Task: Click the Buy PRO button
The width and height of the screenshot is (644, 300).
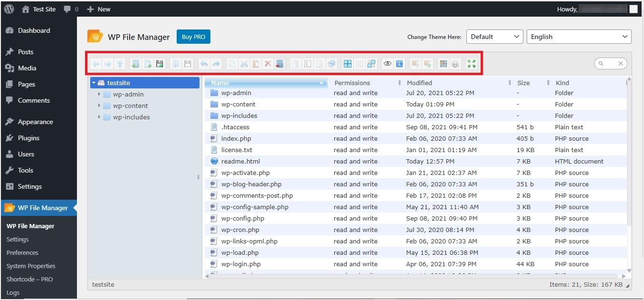Action: coord(193,37)
